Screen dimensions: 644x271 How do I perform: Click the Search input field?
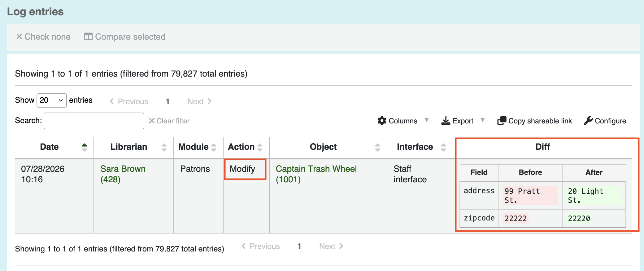coord(94,121)
